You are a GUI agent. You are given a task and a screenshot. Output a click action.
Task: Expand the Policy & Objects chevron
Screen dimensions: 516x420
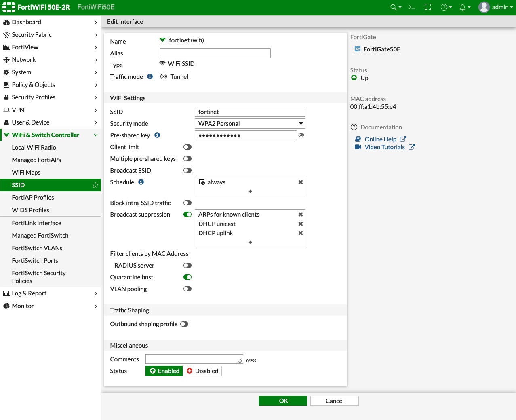pos(96,85)
